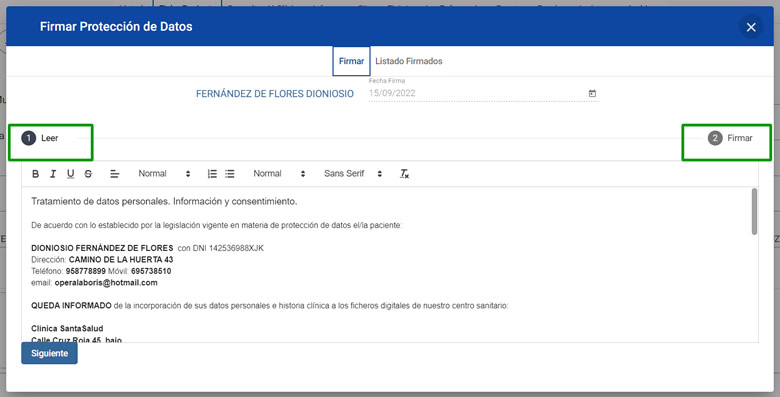Viewport: 780px width, 397px height.
Task: Open the heading style Normal dropdown
Action: [x=164, y=174]
